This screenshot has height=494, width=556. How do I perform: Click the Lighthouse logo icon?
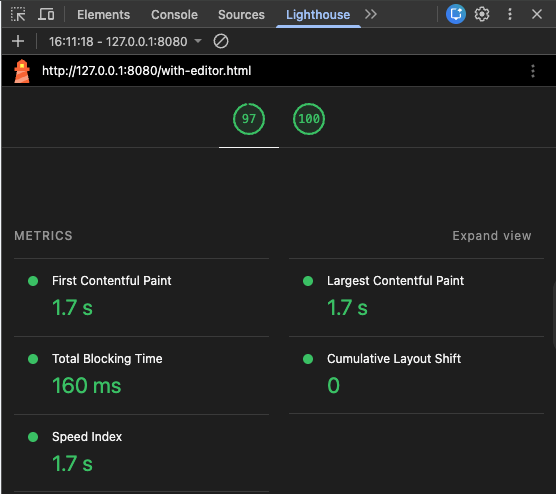[x=22, y=71]
